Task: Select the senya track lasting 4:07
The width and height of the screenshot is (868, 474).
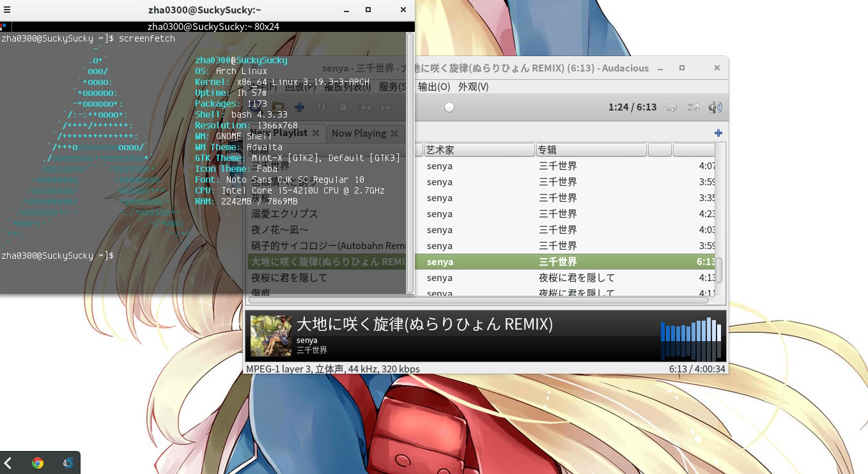Action: click(x=439, y=166)
